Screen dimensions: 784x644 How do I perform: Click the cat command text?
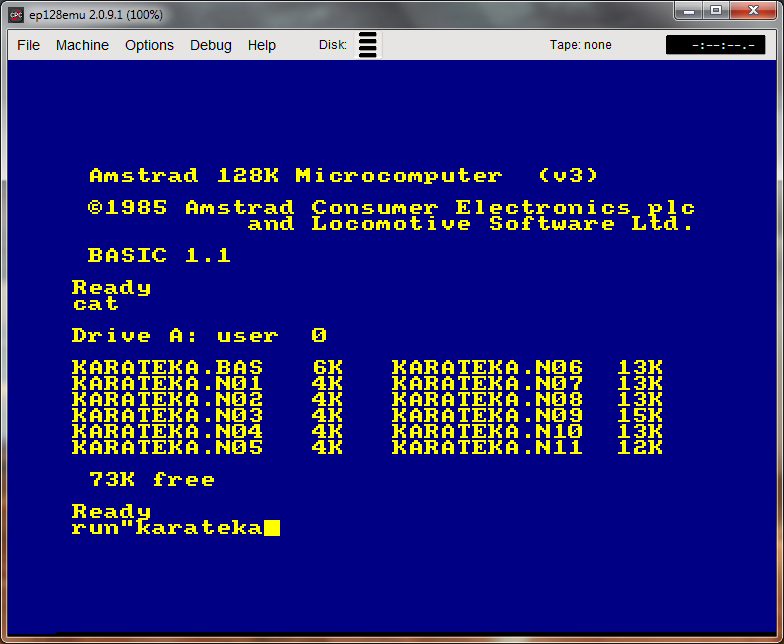(x=96, y=304)
